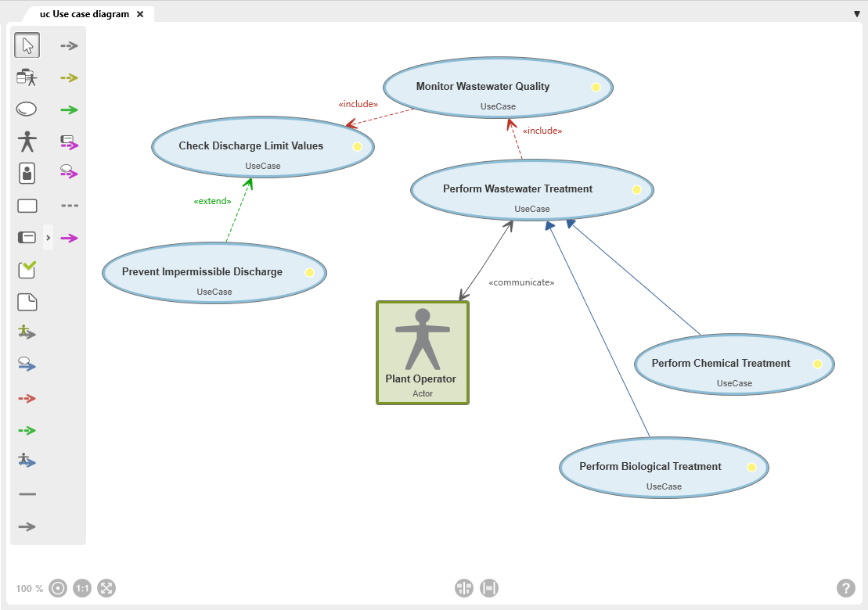Select the requirement checkmark element tool
The width and height of the screenshot is (868, 610).
tap(27, 269)
